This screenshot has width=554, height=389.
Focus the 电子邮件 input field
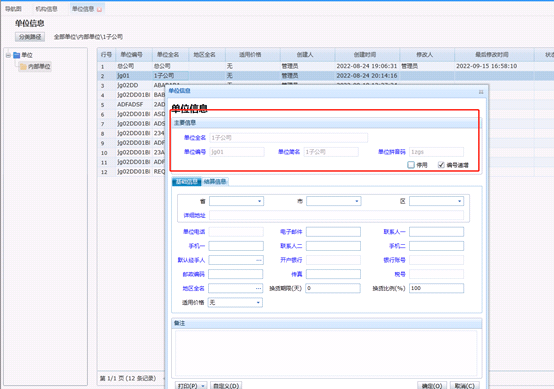click(333, 232)
